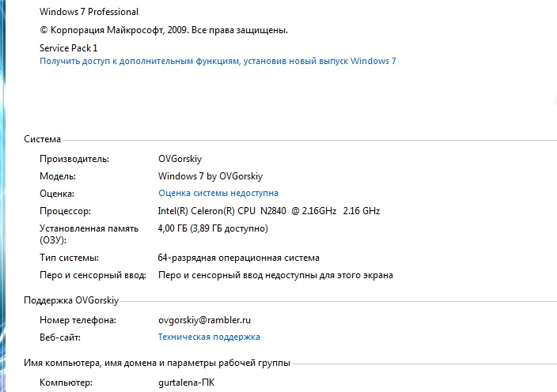Click the "Поддержка OVGorskiy" section header

(71, 301)
